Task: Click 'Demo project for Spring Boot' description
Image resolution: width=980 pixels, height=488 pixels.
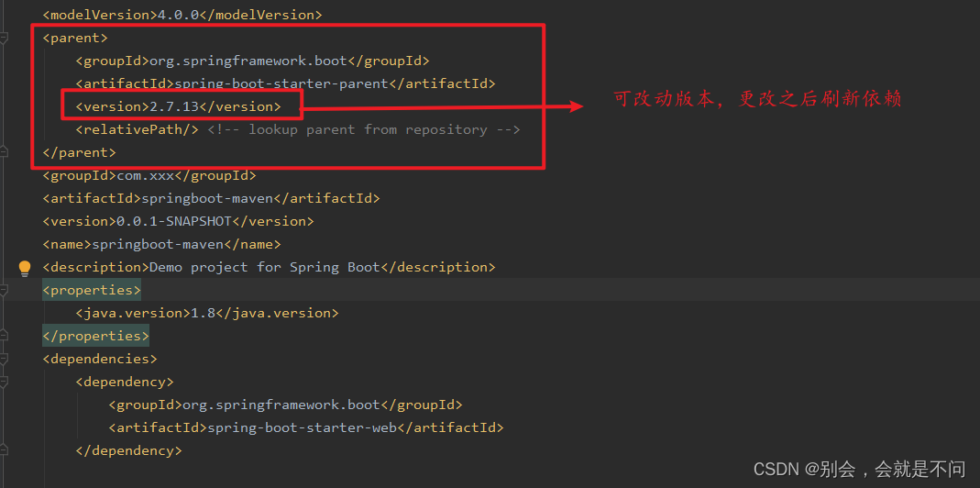Action: [264, 267]
